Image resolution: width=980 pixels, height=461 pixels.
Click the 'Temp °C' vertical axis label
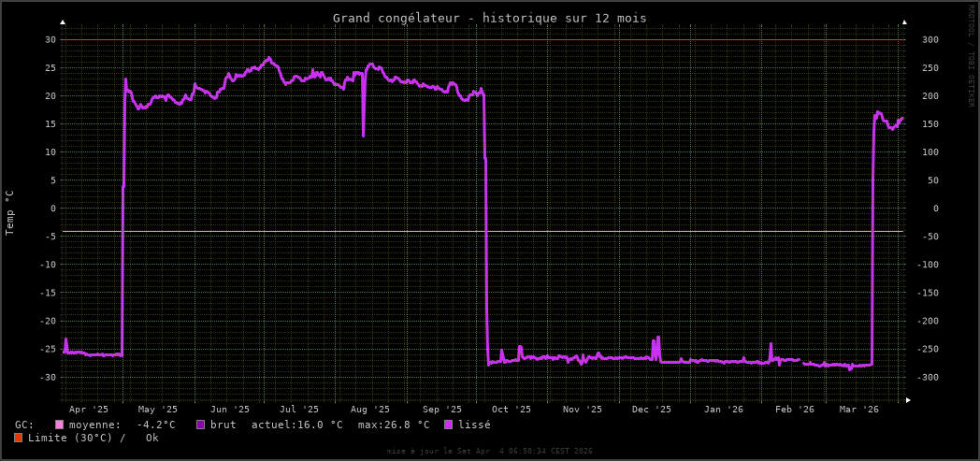[x=10, y=212]
